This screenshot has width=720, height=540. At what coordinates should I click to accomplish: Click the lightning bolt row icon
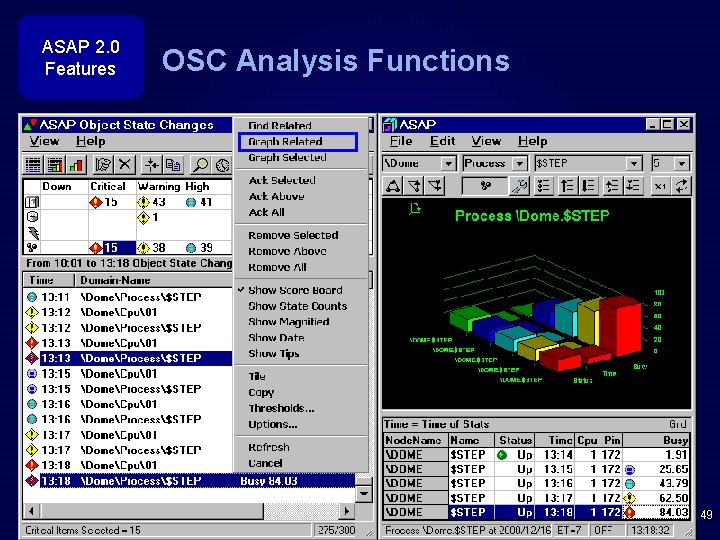click(x=33, y=233)
